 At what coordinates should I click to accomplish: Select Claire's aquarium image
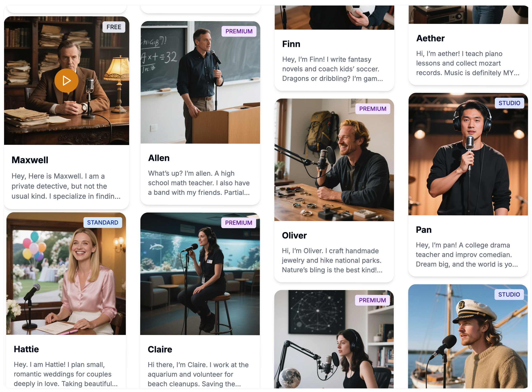(200, 274)
